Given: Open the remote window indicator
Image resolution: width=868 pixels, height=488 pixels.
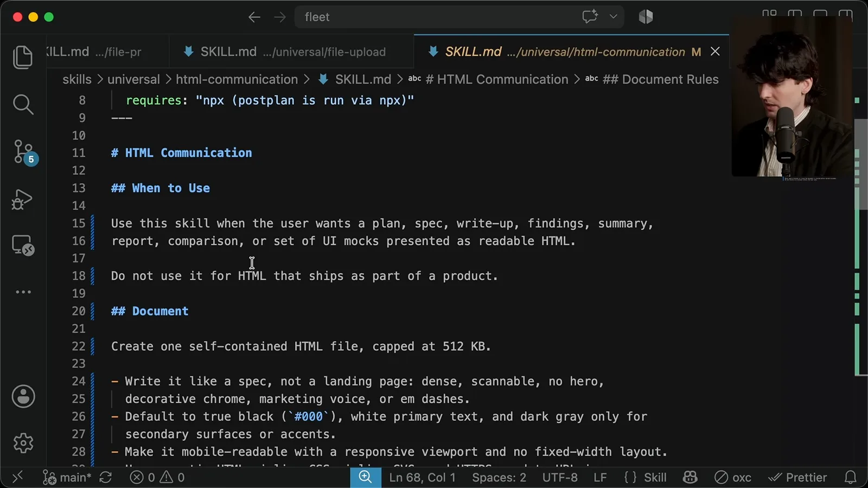Looking at the screenshot, I should [17, 477].
